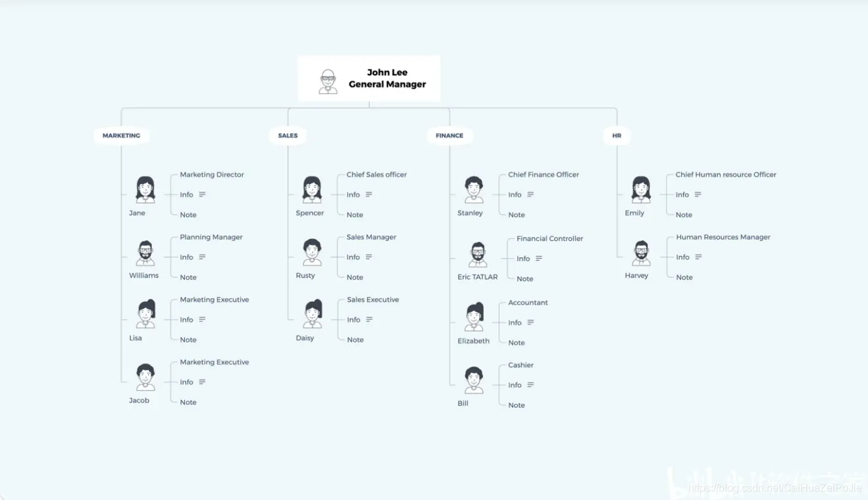Image resolution: width=868 pixels, height=500 pixels.
Task: Click the name label Jacob
Action: tap(139, 401)
